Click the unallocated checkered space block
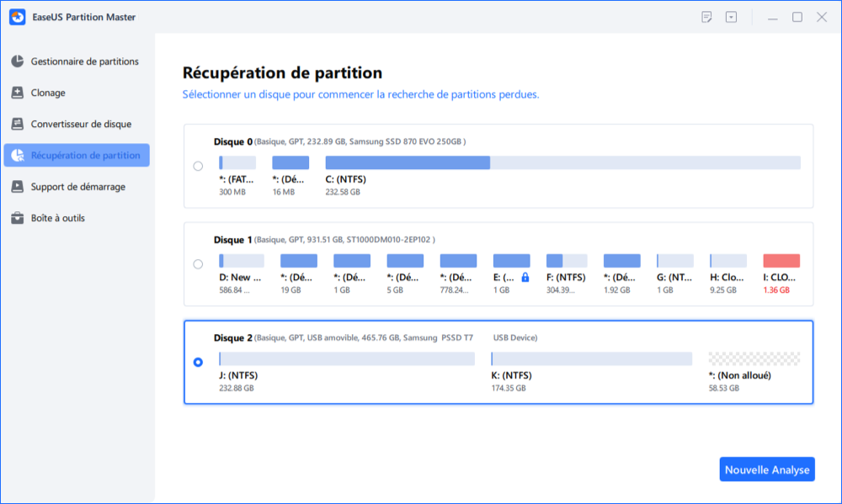The height and width of the screenshot is (504, 842). pyautogui.click(x=754, y=358)
